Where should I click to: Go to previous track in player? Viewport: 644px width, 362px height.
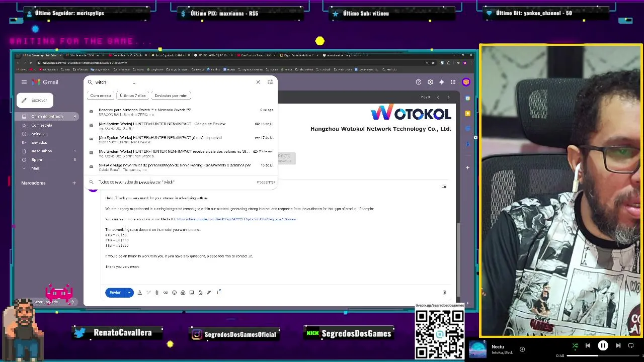(x=588, y=345)
